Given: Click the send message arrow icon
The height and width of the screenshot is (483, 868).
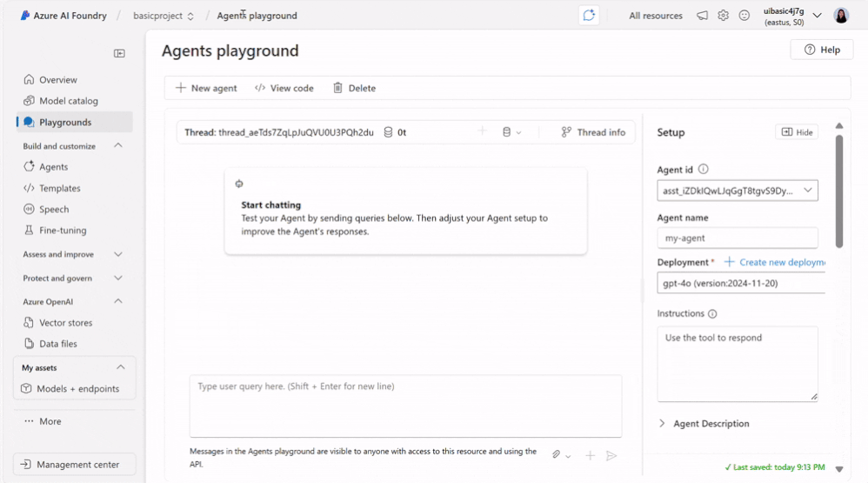Looking at the screenshot, I should tap(611, 455).
